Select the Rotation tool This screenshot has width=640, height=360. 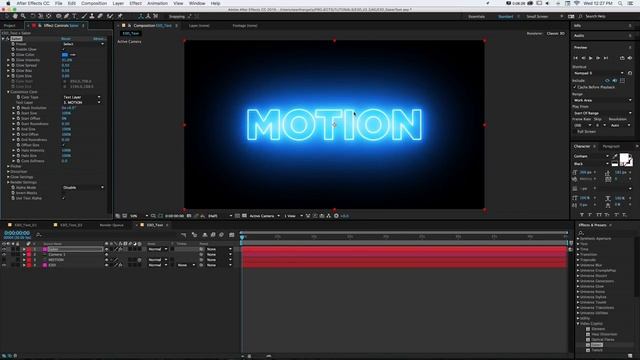coord(33,16)
